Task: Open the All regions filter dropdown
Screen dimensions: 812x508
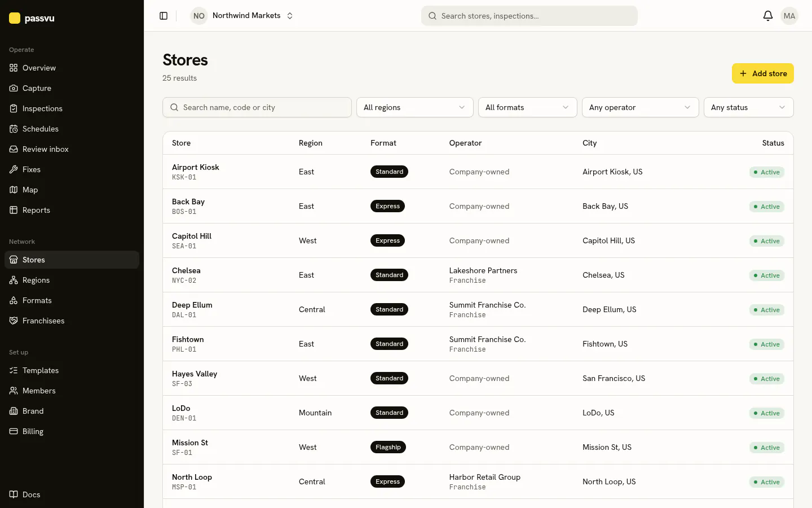Action: [415, 107]
